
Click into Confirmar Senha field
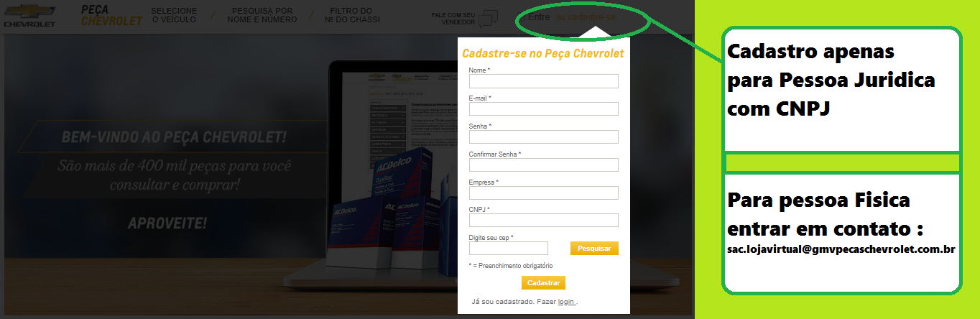[x=544, y=165]
